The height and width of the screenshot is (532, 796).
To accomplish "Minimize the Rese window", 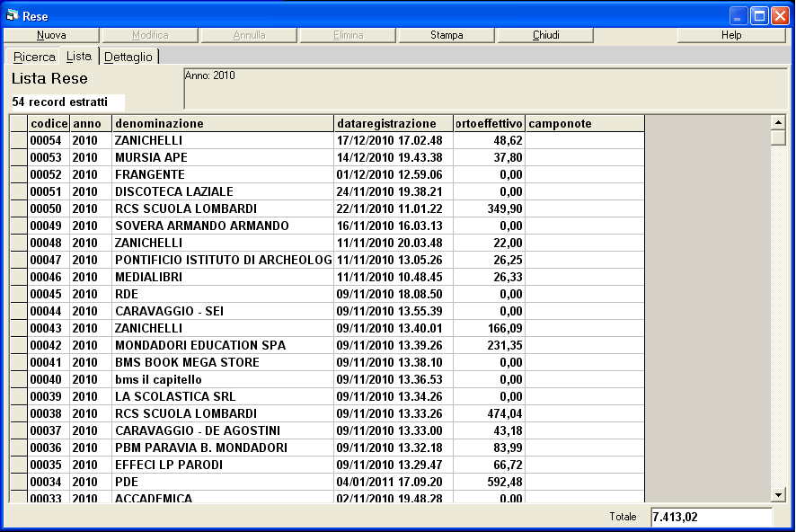I will (x=739, y=16).
